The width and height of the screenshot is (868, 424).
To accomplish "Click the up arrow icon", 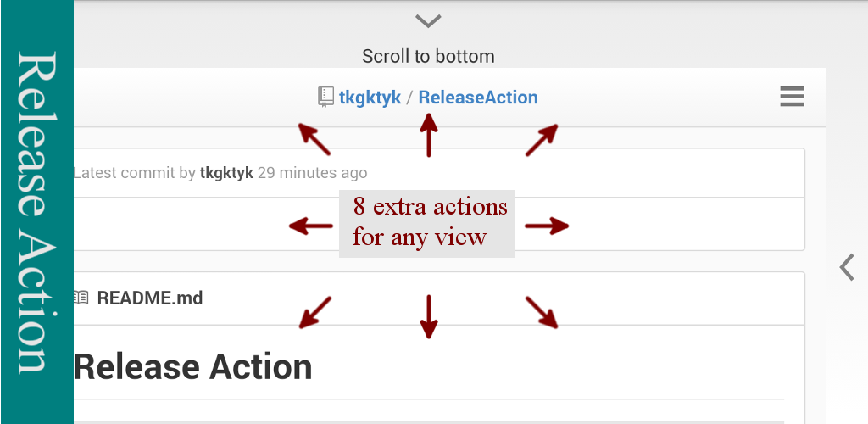I will point(429,136).
